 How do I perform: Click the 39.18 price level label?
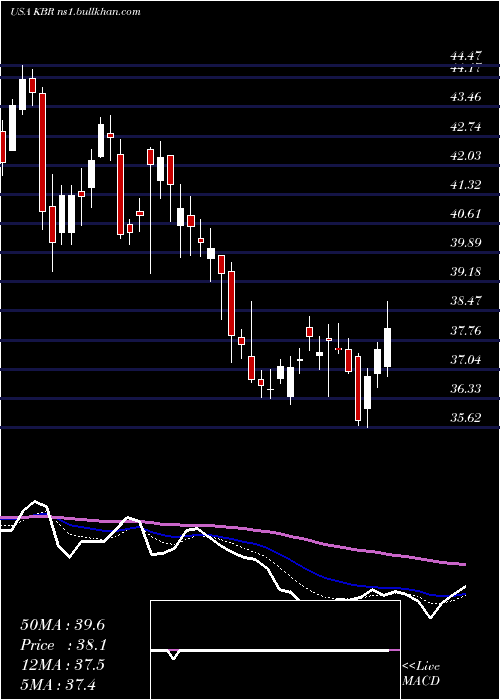[x=466, y=271]
